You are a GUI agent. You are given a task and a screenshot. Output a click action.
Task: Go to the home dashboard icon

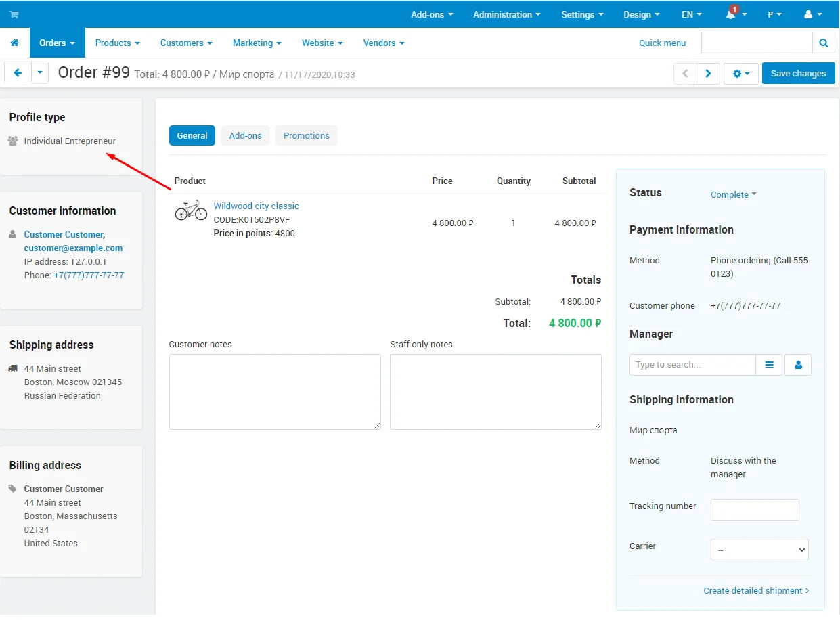[x=14, y=43]
